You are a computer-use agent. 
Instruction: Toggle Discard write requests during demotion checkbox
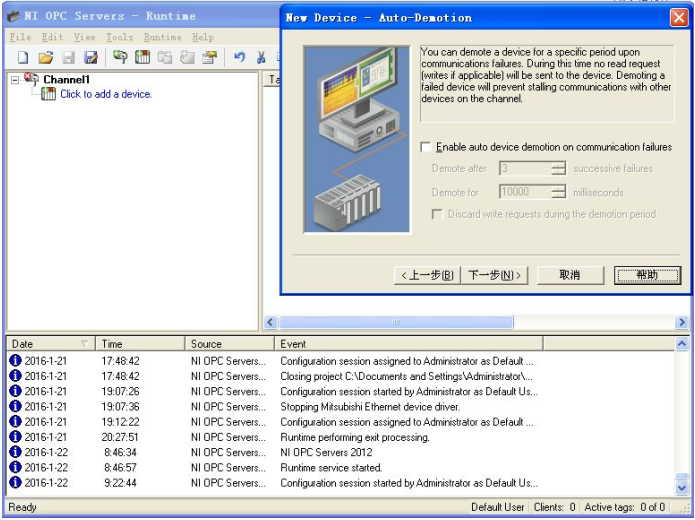point(437,215)
